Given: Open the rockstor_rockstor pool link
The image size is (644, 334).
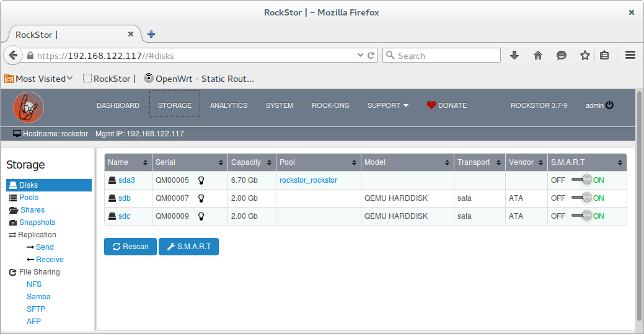Looking at the screenshot, I should (309, 180).
